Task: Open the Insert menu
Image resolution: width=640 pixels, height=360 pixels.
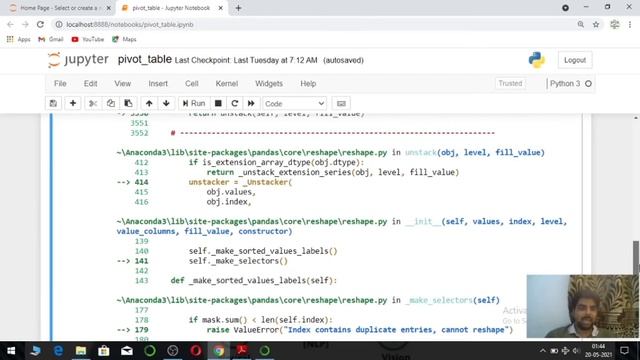Action: (x=158, y=84)
